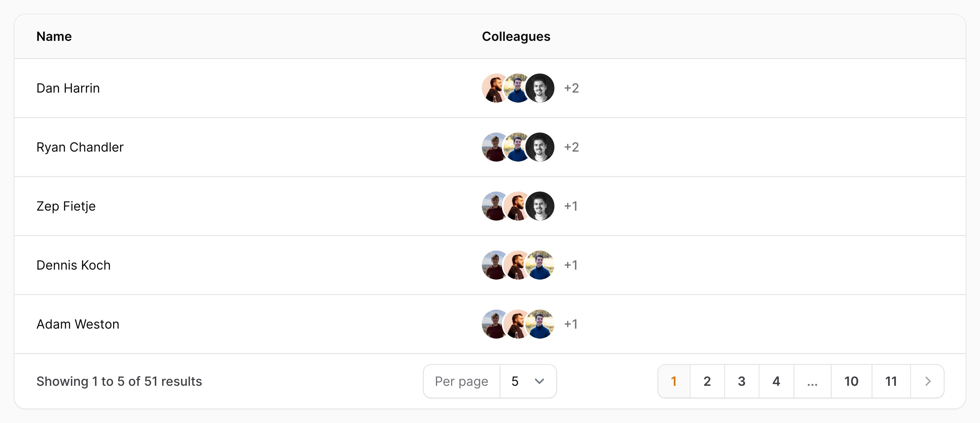Click the Colleagues column header
The height and width of the screenshot is (423, 980).
(516, 37)
